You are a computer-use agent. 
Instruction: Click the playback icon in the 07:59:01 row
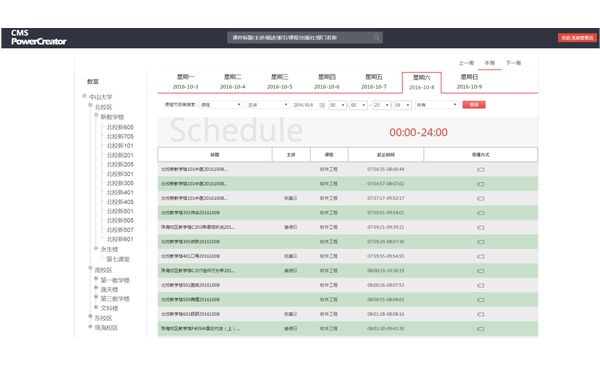[x=481, y=213]
